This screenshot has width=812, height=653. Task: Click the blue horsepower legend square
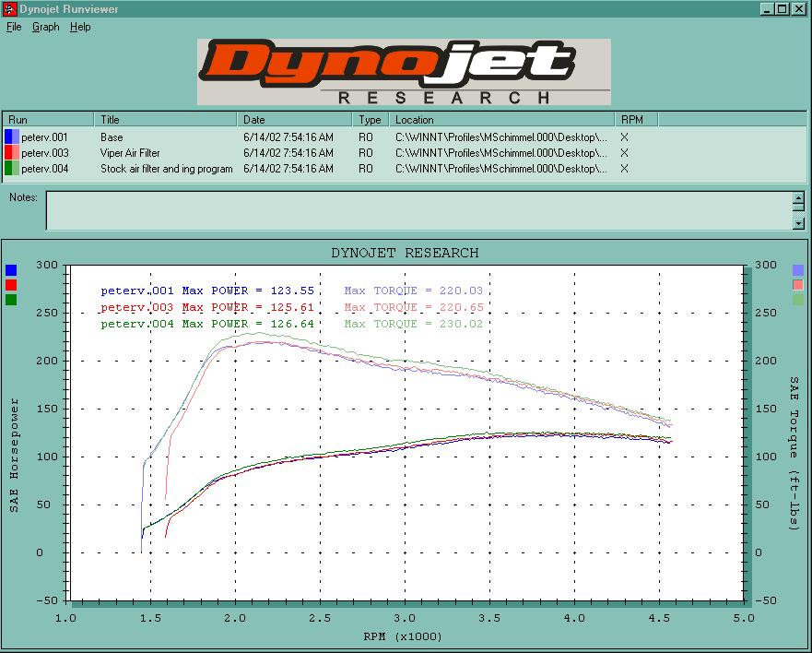pos(11,270)
